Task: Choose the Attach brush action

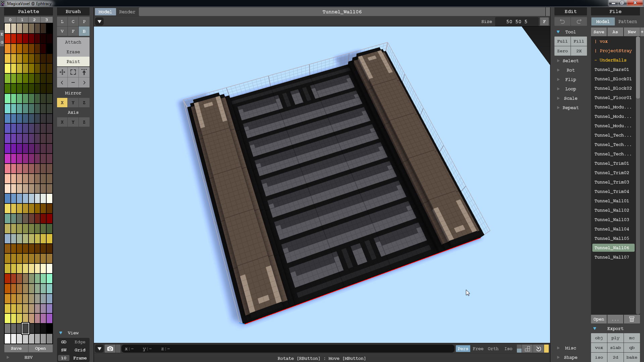Action: coord(73,42)
